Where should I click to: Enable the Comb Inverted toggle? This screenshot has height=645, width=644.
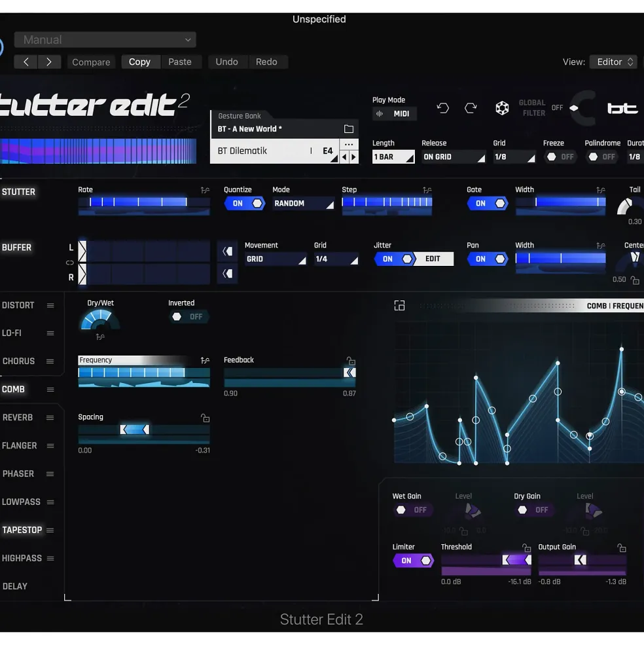point(188,317)
